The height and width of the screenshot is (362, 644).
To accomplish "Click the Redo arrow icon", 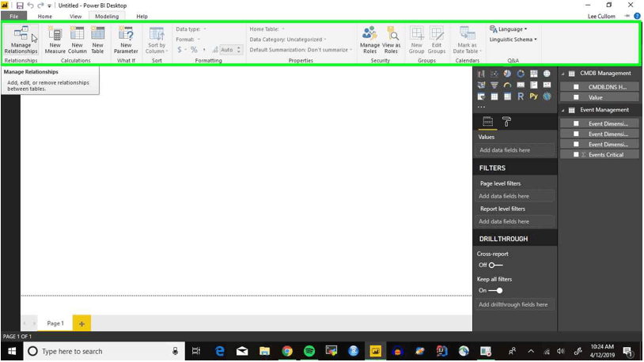I will click(40, 6).
